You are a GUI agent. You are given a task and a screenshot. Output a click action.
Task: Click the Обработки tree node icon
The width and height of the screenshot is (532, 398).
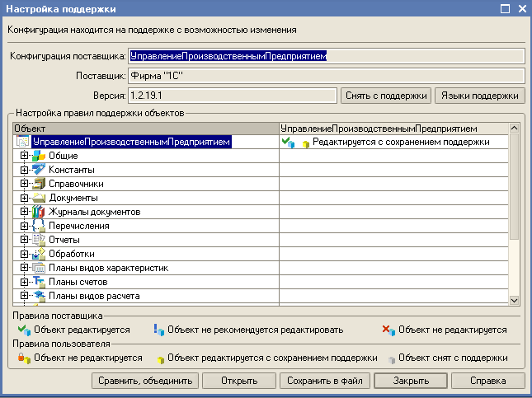pos(39,254)
